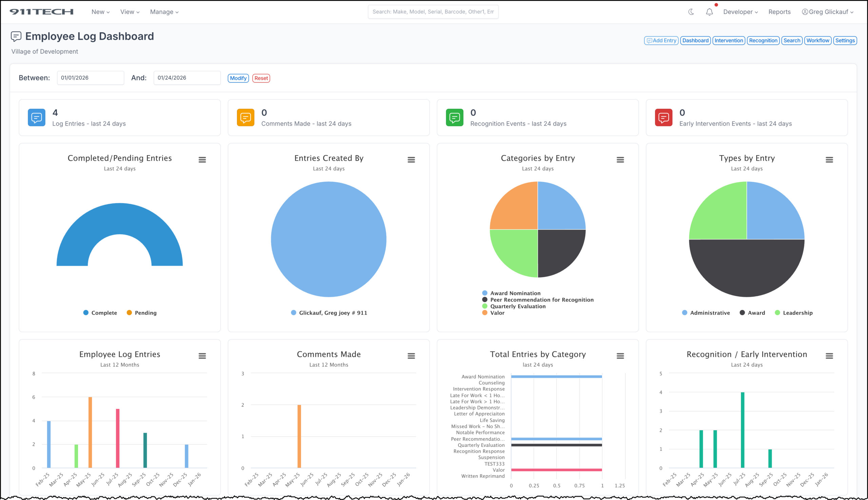Open Total Entries by Category menu icon

[620, 356]
